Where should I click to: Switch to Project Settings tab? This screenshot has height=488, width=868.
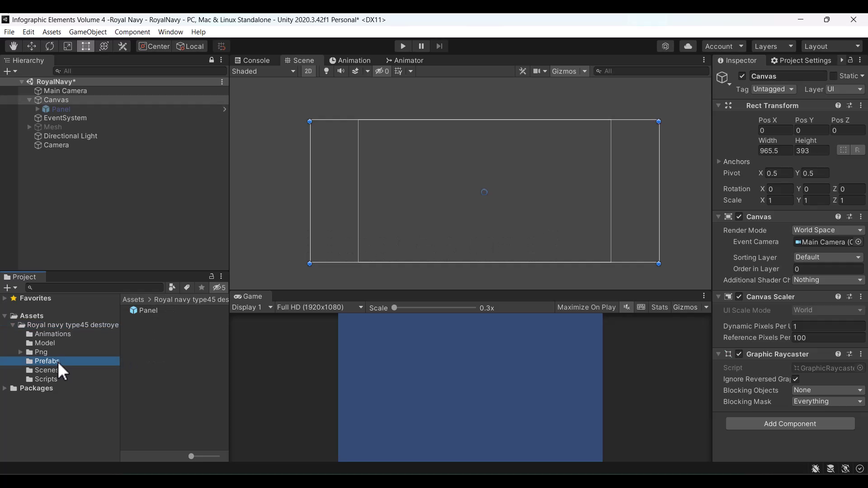coord(801,60)
